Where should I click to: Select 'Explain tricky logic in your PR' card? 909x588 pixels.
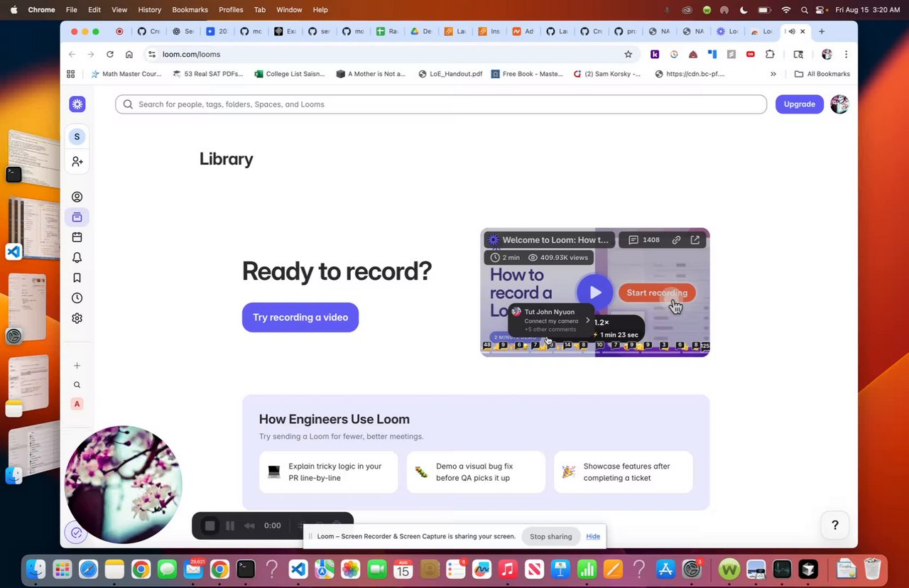pyautogui.click(x=328, y=472)
